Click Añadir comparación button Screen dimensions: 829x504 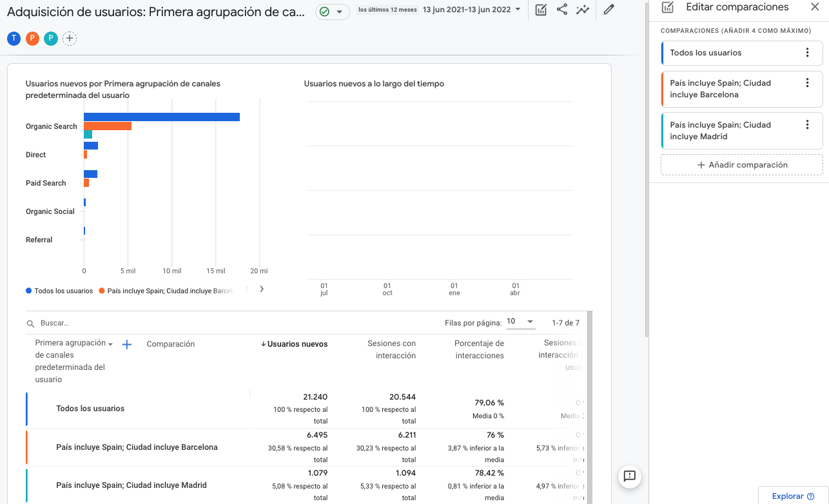(x=742, y=165)
